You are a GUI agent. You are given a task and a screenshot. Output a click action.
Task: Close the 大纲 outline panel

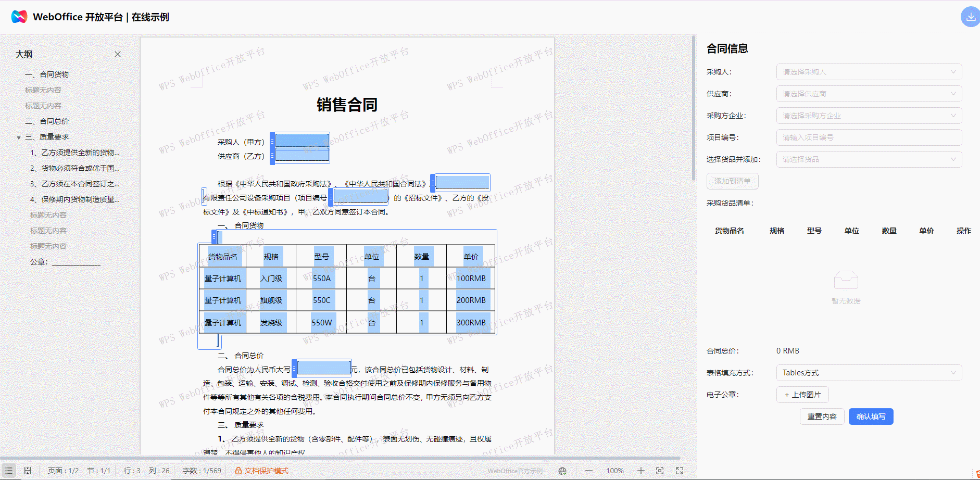118,54
